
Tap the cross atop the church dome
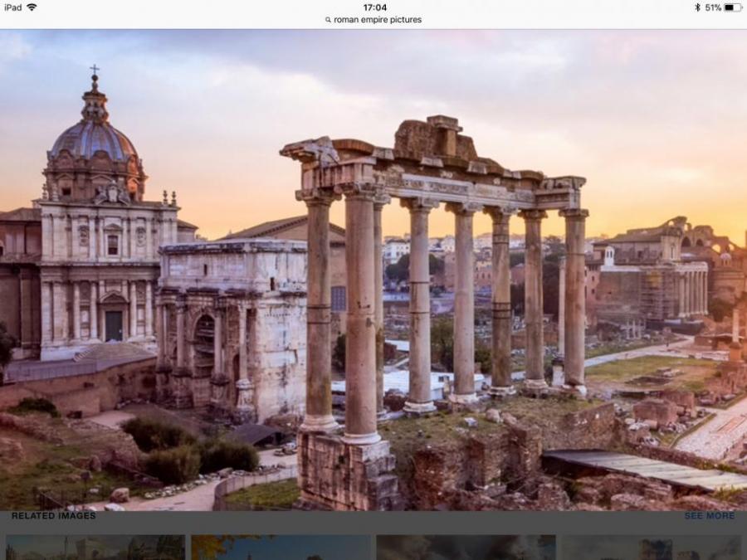(x=94, y=71)
